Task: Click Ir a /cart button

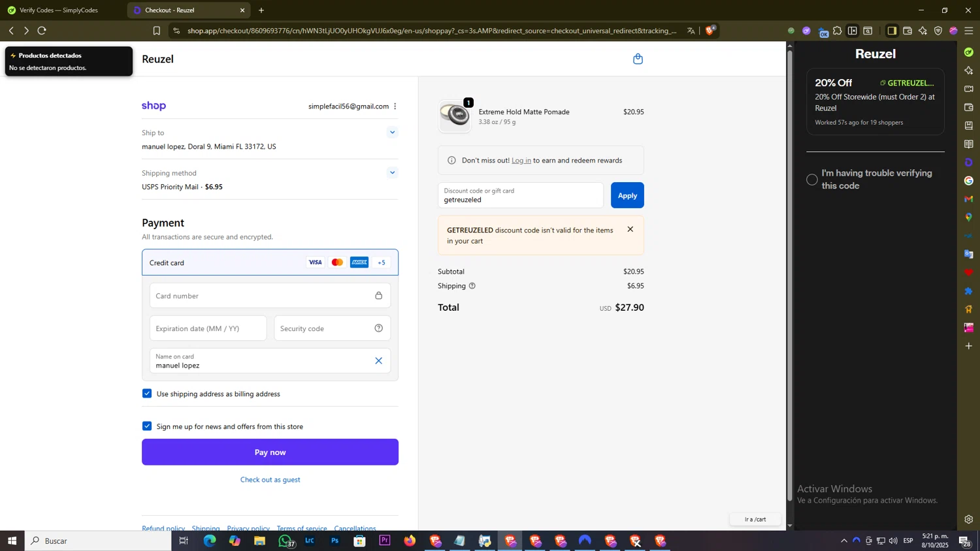Action: [x=755, y=520]
